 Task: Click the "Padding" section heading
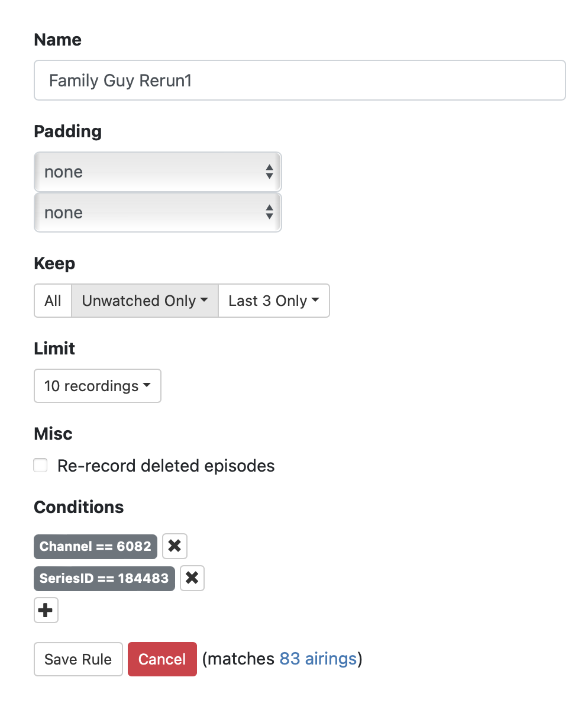pyautogui.click(x=68, y=131)
